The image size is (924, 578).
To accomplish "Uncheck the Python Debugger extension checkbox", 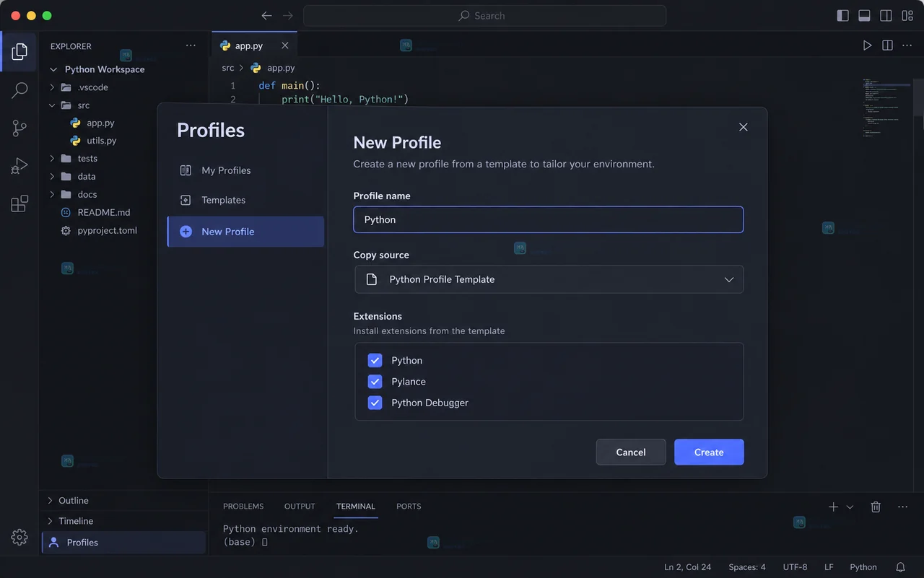I will coord(375,403).
